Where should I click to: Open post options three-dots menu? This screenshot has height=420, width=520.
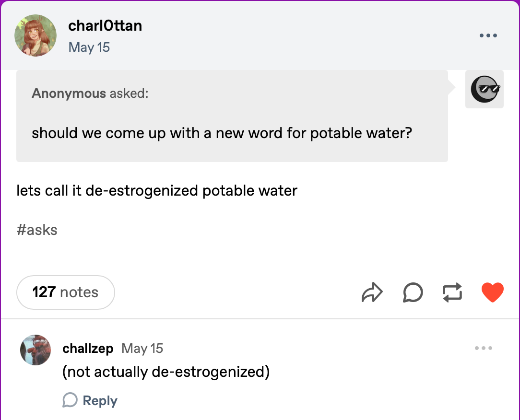488,35
